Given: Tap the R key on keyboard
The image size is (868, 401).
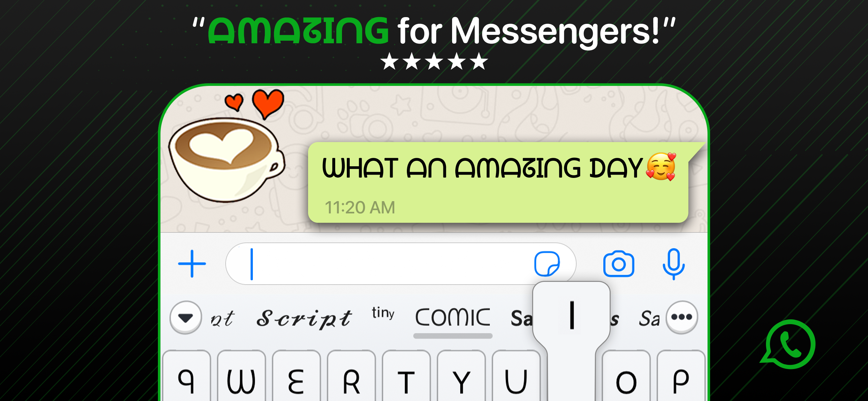Looking at the screenshot, I should [351, 376].
